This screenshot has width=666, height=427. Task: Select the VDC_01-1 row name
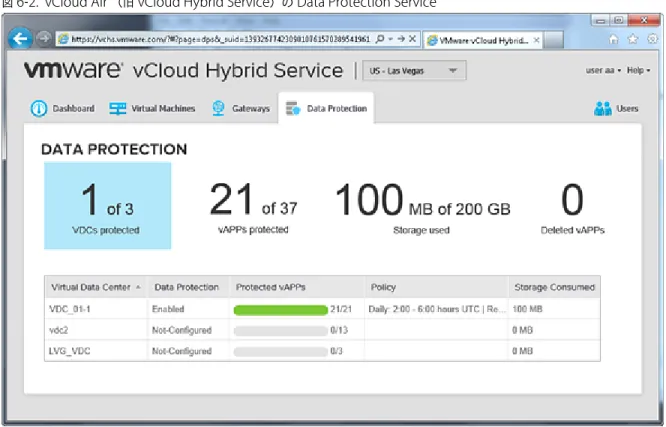pyautogui.click(x=70, y=309)
